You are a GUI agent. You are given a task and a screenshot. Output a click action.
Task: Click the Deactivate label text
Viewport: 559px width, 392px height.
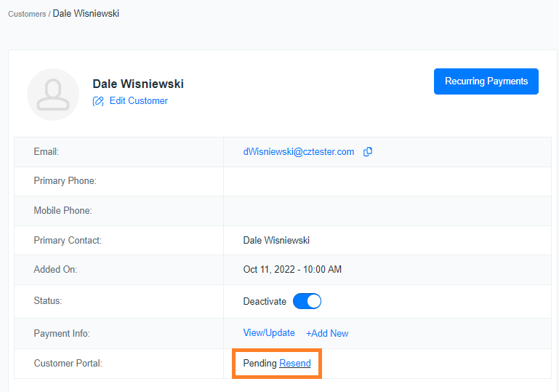pos(265,301)
